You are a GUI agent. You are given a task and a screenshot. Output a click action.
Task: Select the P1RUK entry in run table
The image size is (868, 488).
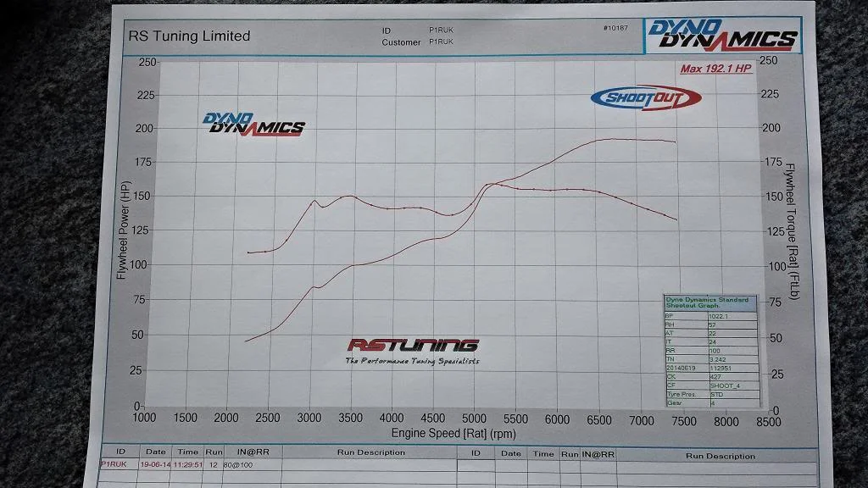pyautogui.click(x=114, y=464)
